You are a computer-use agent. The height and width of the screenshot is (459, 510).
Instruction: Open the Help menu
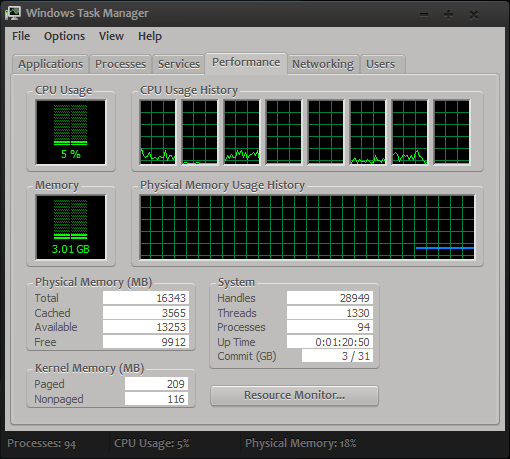[x=150, y=36]
